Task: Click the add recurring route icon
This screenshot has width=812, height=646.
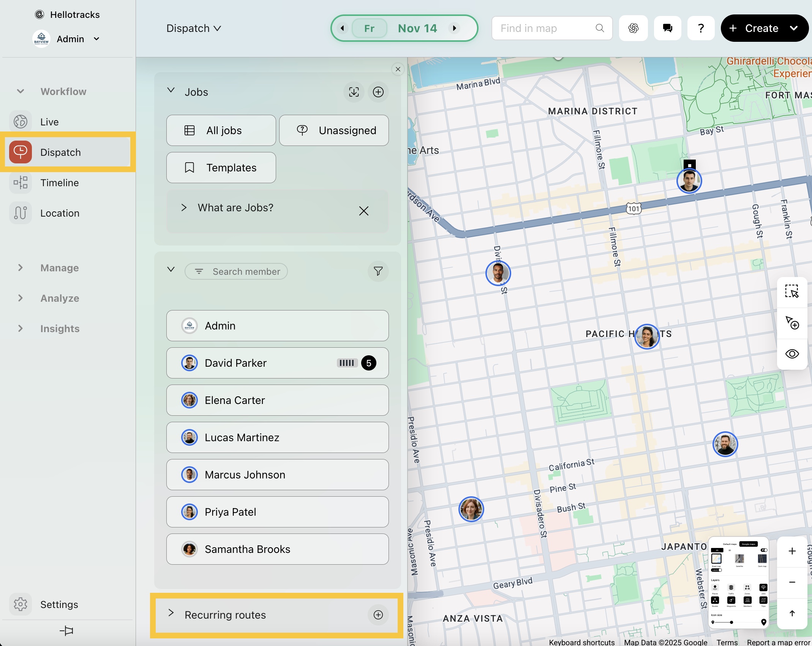Action: point(378,615)
